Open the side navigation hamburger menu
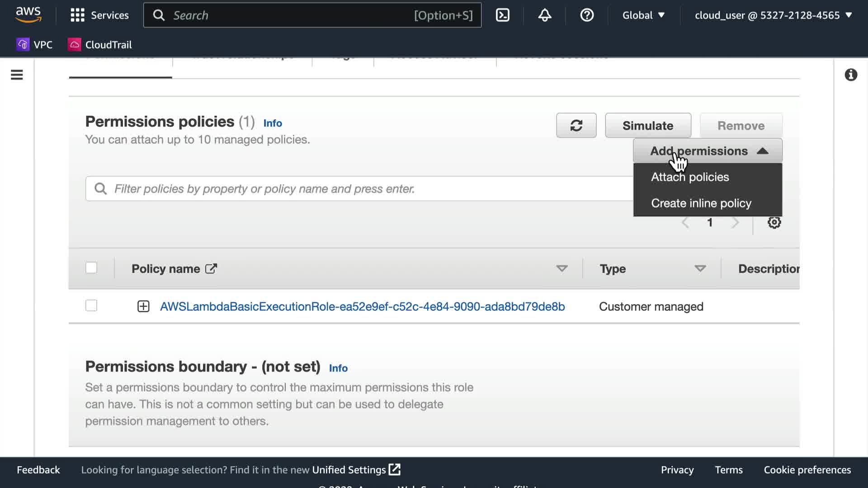Screen dimensions: 868x488 [x=17, y=75]
